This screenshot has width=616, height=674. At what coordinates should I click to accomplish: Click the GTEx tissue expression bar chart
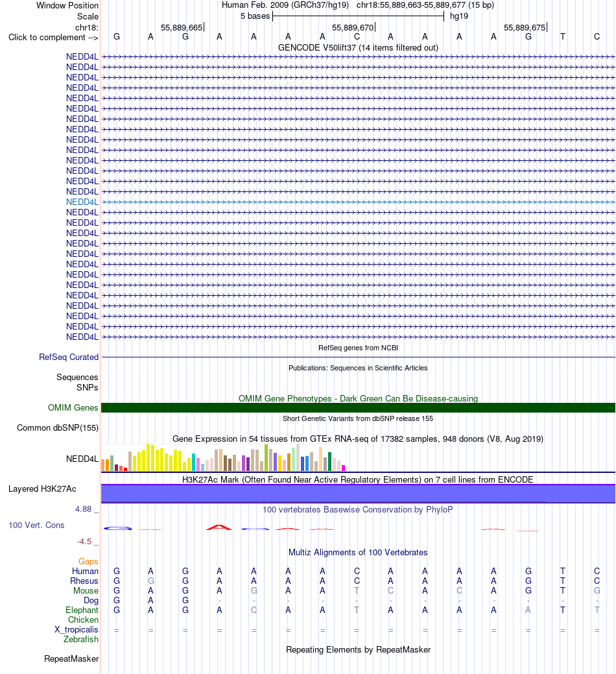(x=223, y=457)
